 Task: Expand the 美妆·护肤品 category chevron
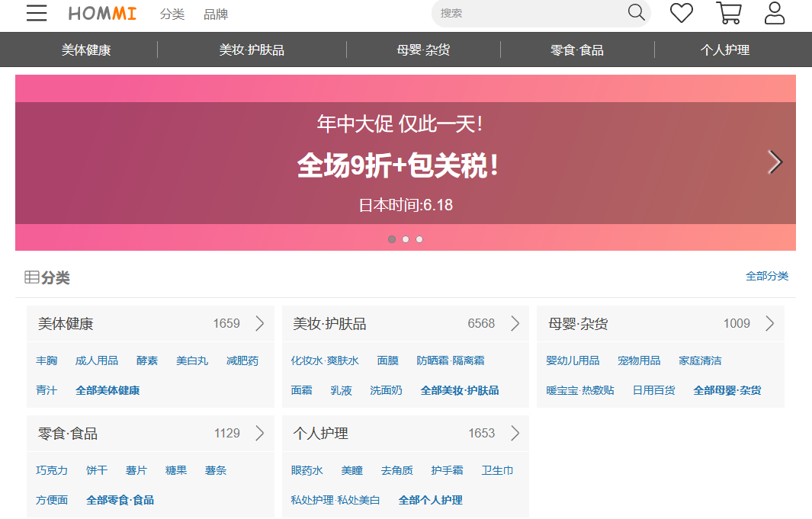515,324
